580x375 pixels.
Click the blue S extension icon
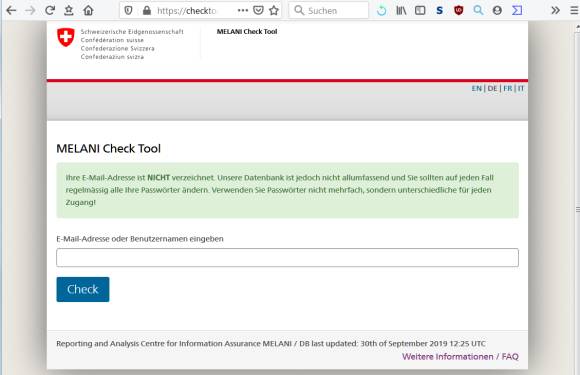pyautogui.click(x=439, y=10)
